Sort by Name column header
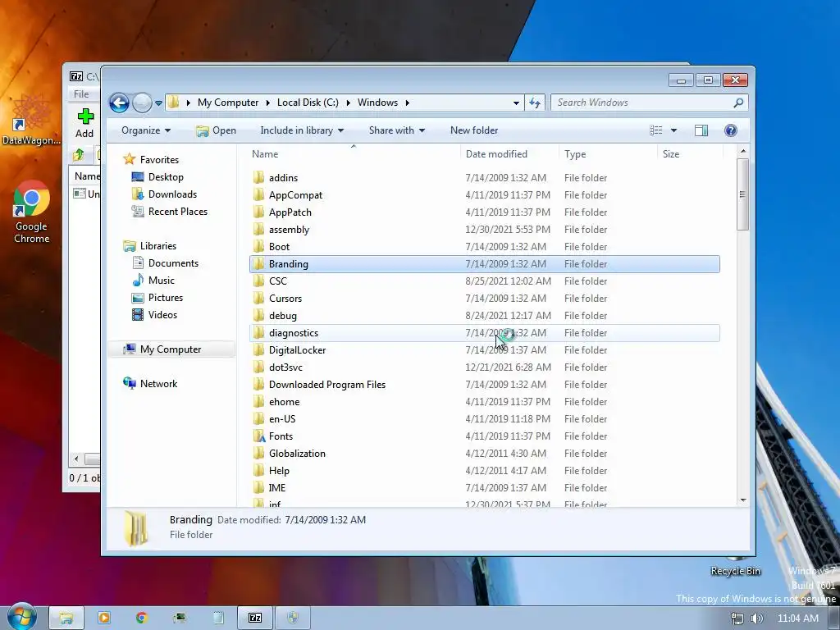The height and width of the screenshot is (630, 840). pos(354,153)
